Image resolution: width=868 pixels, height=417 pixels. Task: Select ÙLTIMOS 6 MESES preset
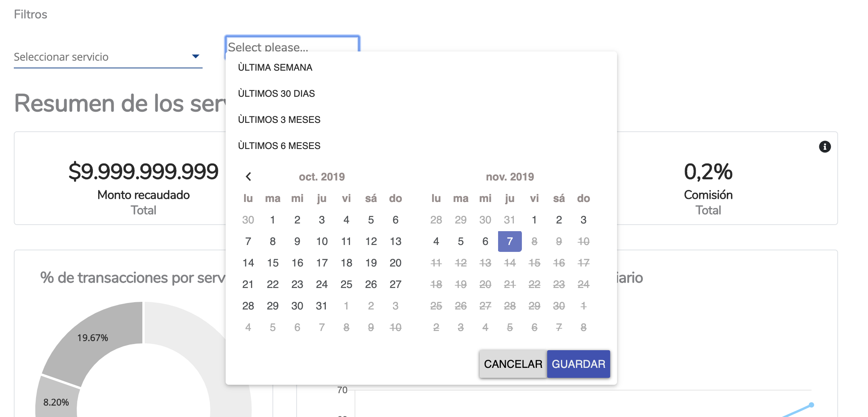279,145
